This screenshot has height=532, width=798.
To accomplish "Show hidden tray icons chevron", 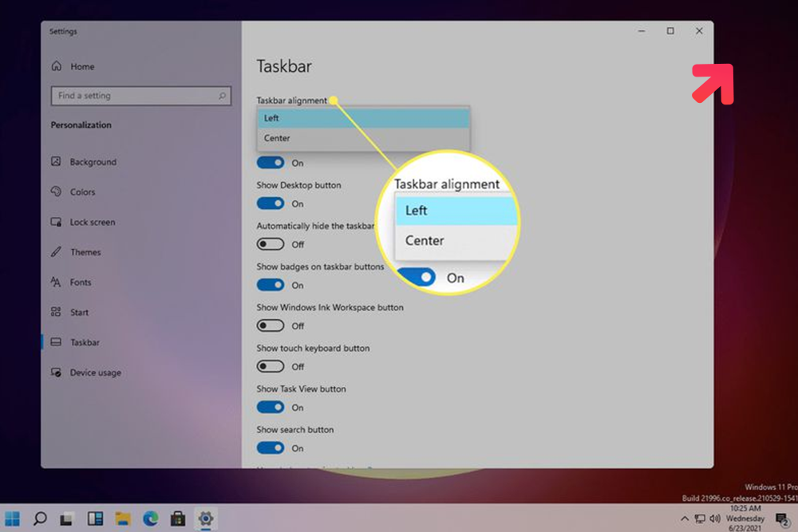I will click(685, 518).
